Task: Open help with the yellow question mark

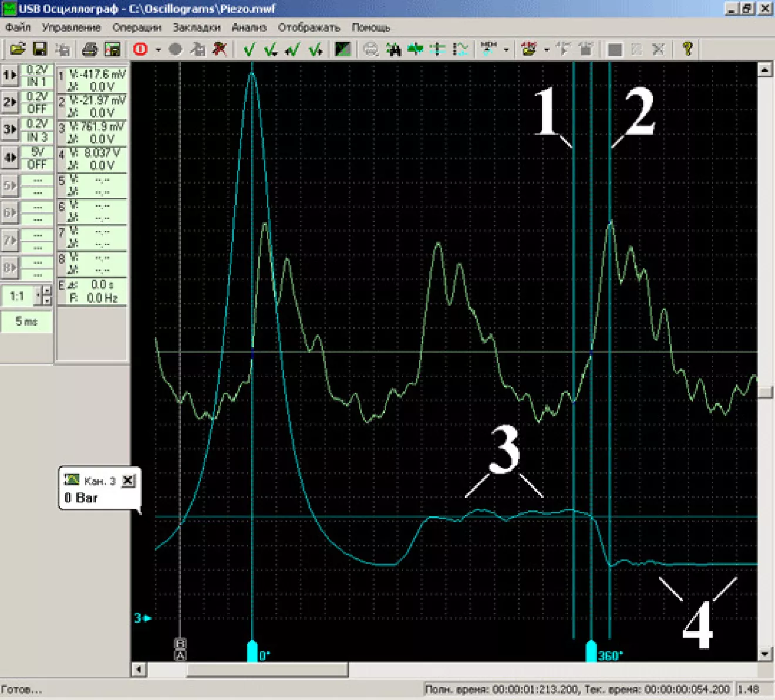Action: pyautogui.click(x=687, y=49)
